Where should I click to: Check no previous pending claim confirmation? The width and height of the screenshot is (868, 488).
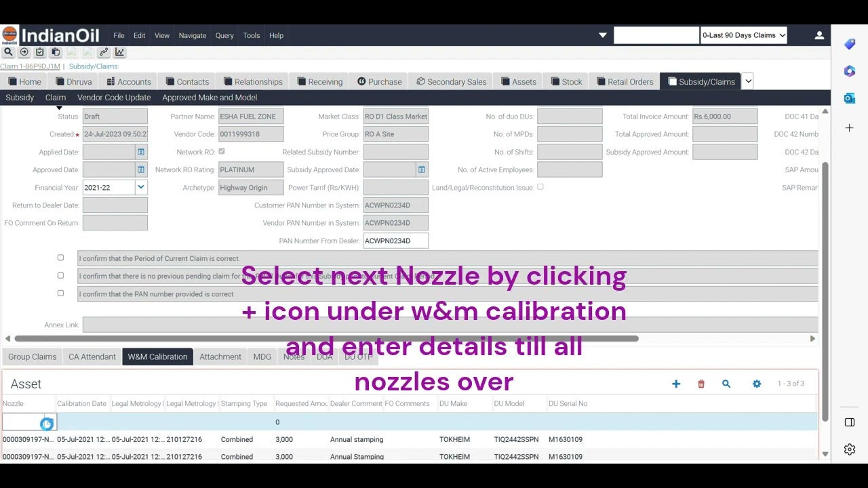coord(60,275)
